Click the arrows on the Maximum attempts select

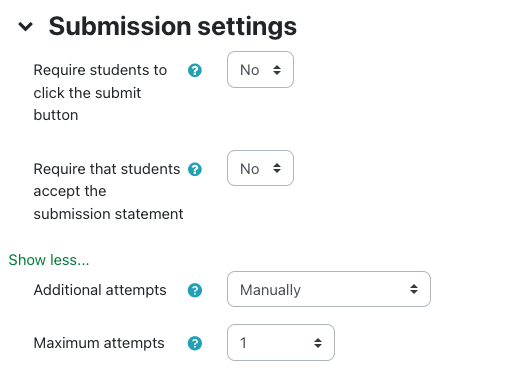[x=318, y=343]
